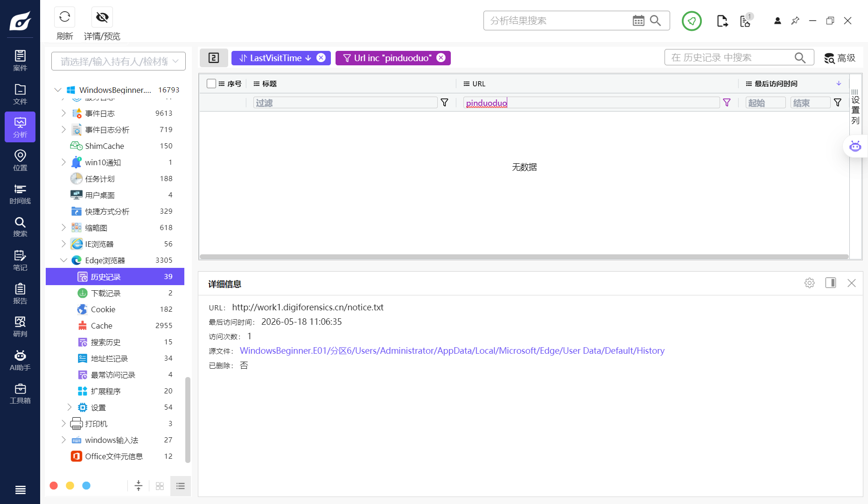Click the calendar icon in analysis search box
Viewport: 868px width, 504px height.
click(638, 21)
